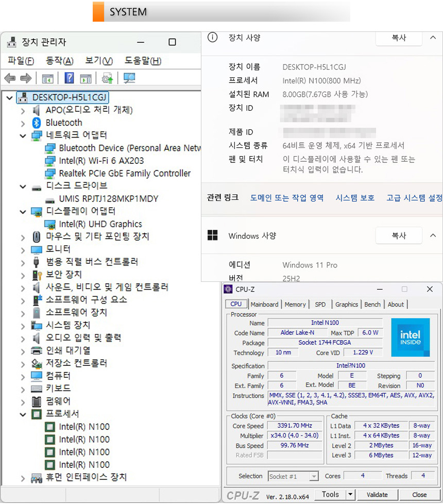Expand the 모니터 category
Image resolution: width=443 pixels, height=504 pixels.
[x=23, y=249]
